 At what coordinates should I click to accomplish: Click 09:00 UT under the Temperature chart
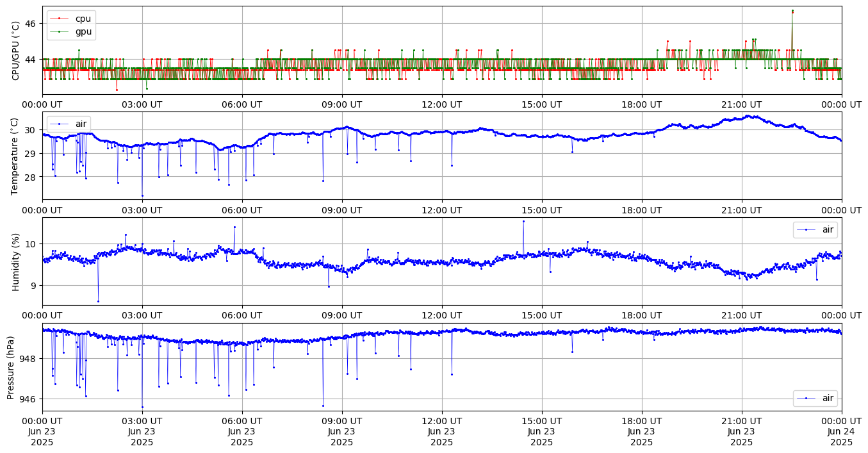coord(342,210)
